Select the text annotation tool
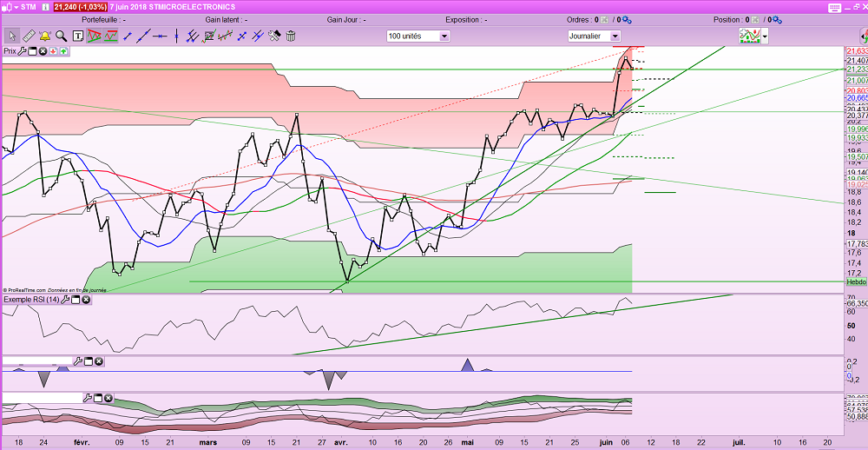This screenshot has height=450, width=868. [x=78, y=36]
